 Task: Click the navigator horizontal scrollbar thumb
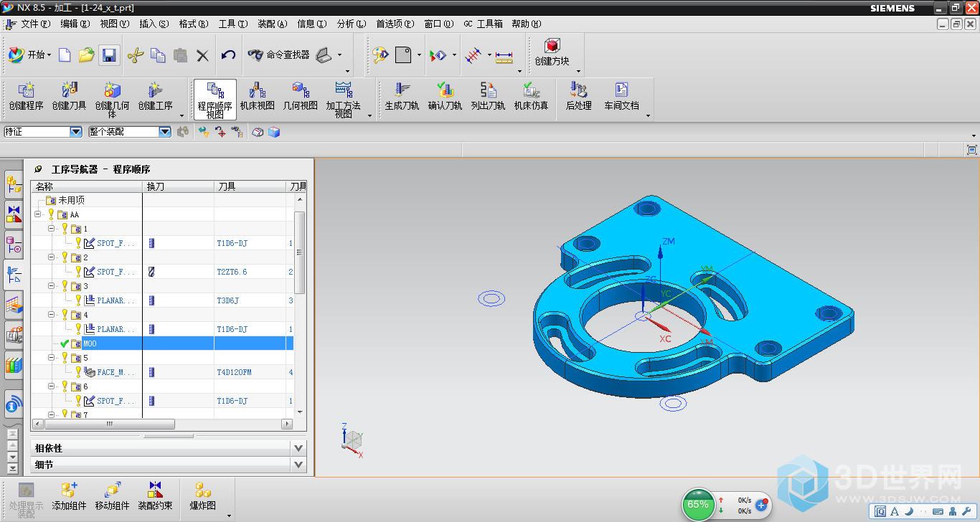pos(109,424)
